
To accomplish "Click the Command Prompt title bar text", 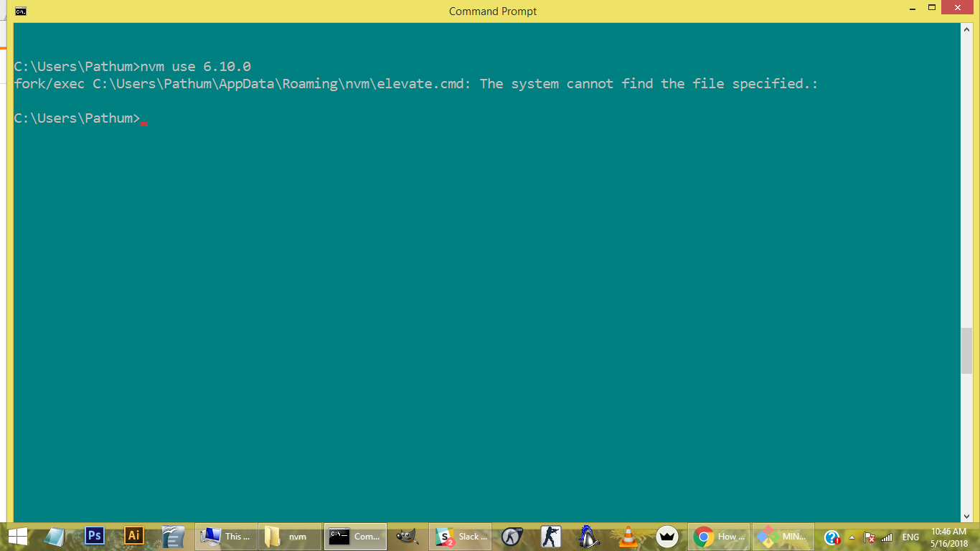I will (x=493, y=11).
